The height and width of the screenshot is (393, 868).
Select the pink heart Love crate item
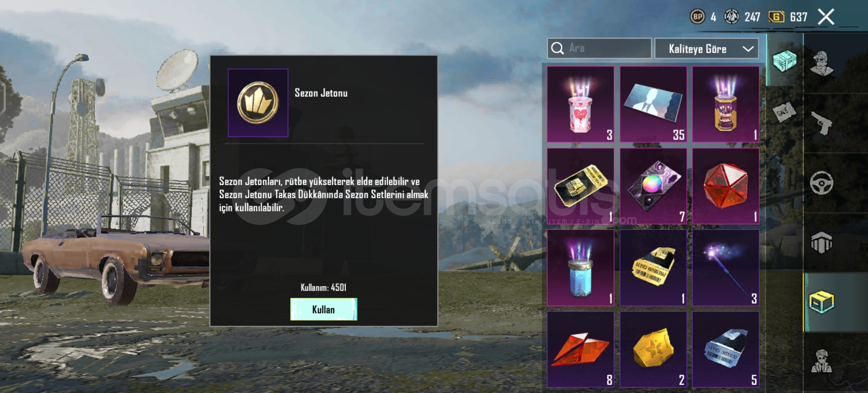click(x=580, y=104)
